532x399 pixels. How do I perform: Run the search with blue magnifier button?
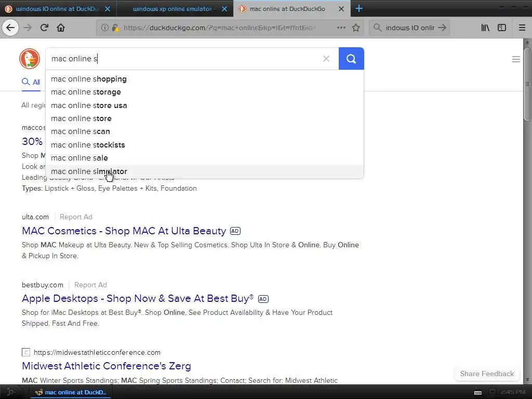pyautogui.click(x=351, y=59)
